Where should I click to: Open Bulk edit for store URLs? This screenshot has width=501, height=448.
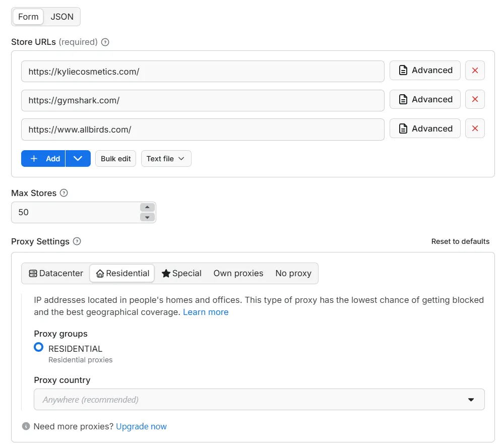[115, 158]
